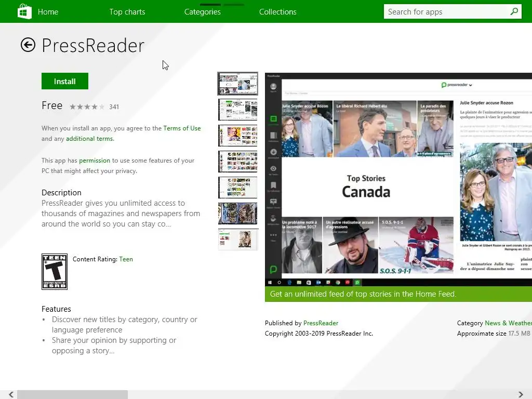Click the star rating next to Free
This screenshot has height=399, width=532.
pos(87,107)
